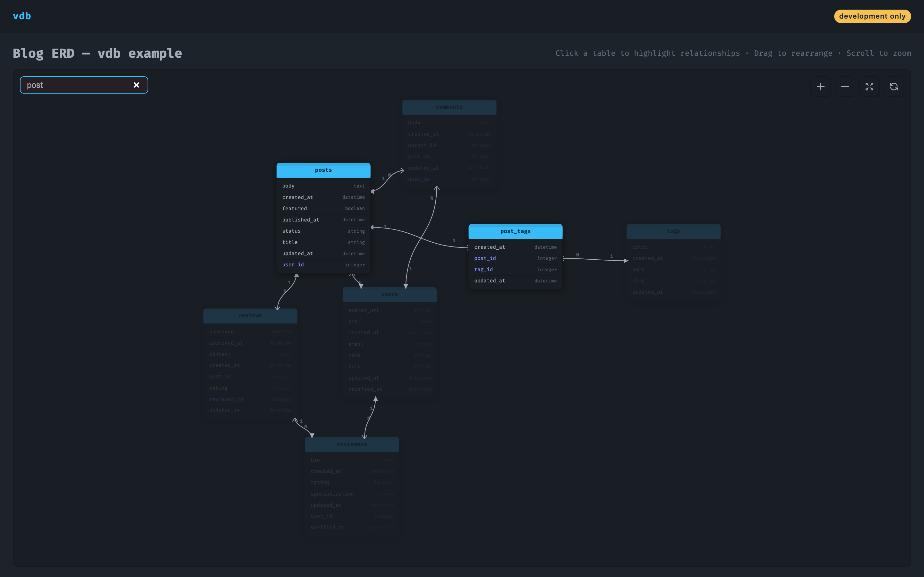Click the development only badge

[872, 16]
